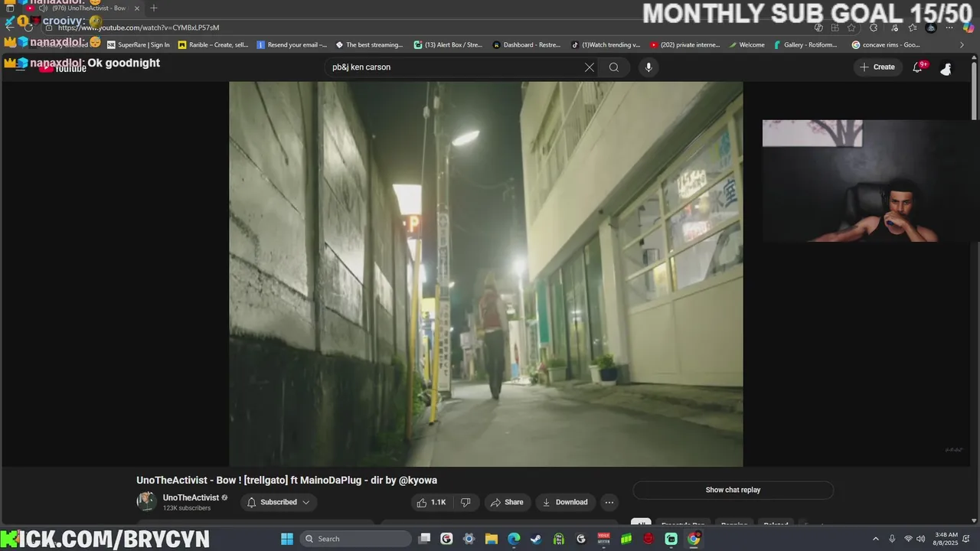Open File Explorer from the taskbar

[x=492, y=539]
